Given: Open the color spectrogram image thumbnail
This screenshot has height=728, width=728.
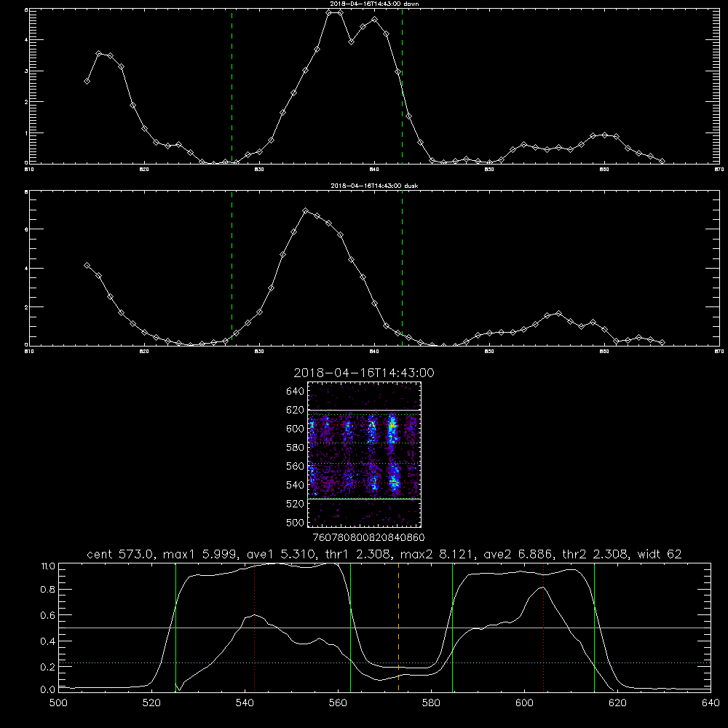Looking at the screenshot, I should 364,454.
